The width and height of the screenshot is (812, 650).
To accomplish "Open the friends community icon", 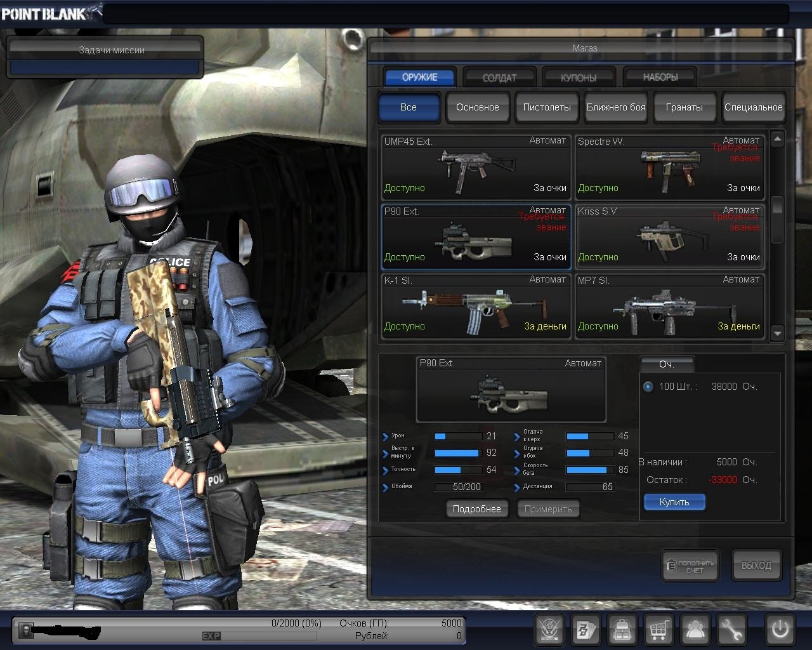I will click(x=696, y=630).
